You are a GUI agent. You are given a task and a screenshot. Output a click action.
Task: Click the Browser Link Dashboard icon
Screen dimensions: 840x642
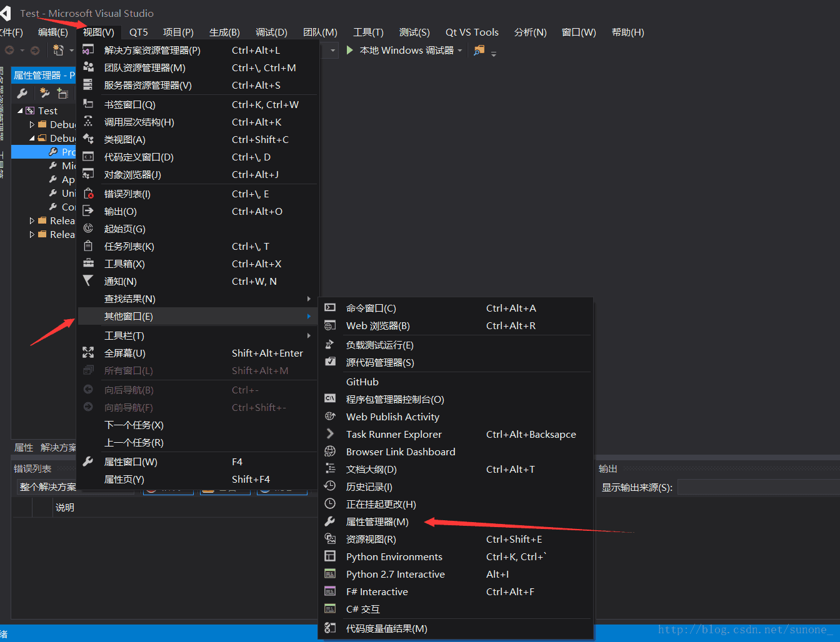point(330,451)
